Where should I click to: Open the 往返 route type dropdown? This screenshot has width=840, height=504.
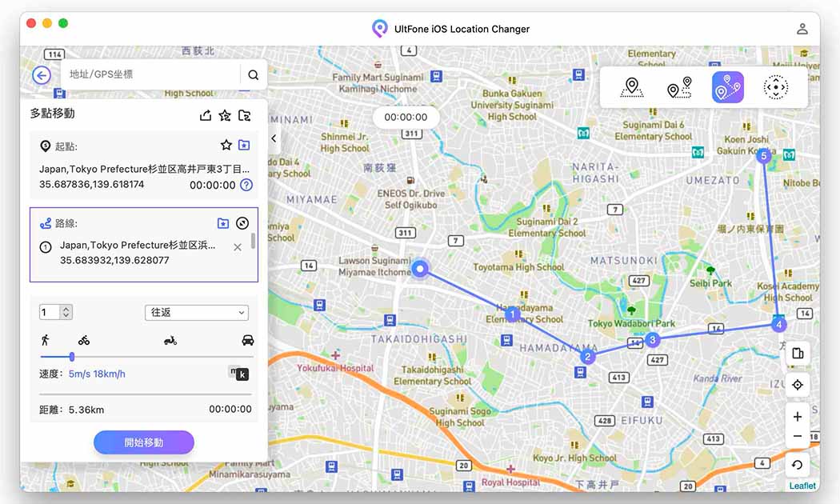point(197,313)
